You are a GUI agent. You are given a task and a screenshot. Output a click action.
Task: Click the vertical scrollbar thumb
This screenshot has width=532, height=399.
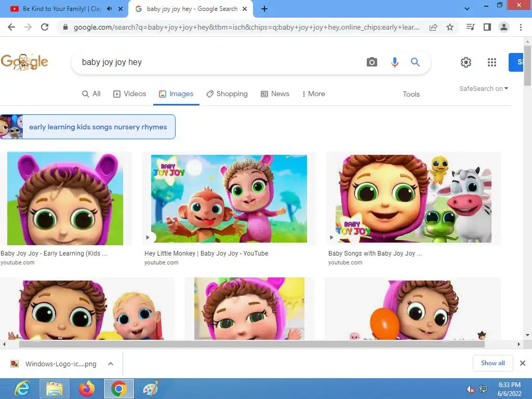pyautogui.click(x=527, y=65)
